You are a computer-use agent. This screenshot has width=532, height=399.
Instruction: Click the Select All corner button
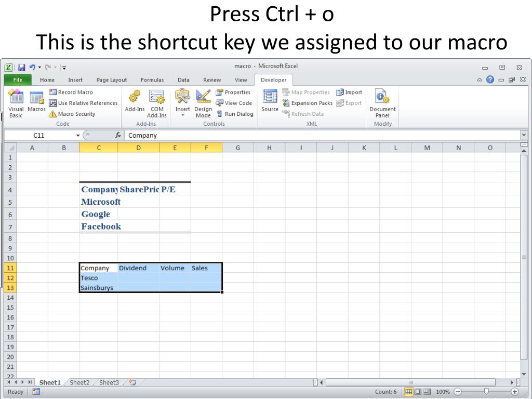point(10,148)
